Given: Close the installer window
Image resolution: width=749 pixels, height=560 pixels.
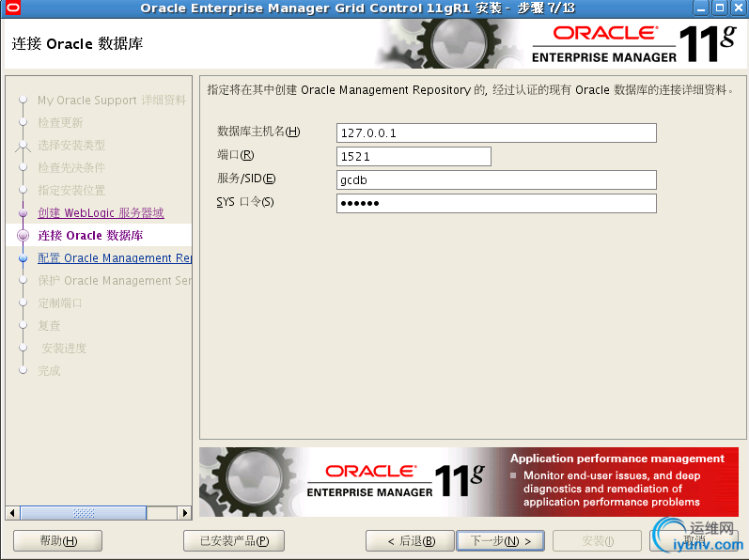Looking at the screenshot, I should tap(739, 8).
